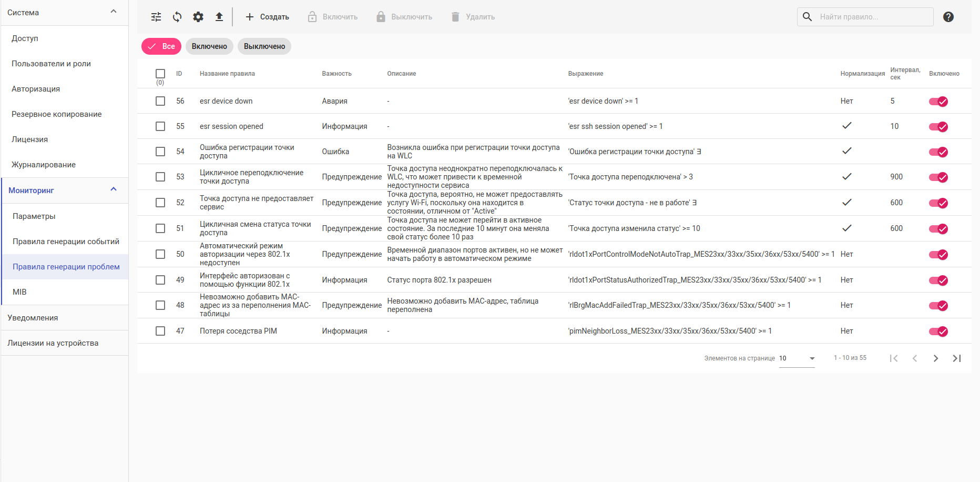This screenshot has width=980, height=482.
Task: Go to the next page arrow
Action: [x=936, y=358]
